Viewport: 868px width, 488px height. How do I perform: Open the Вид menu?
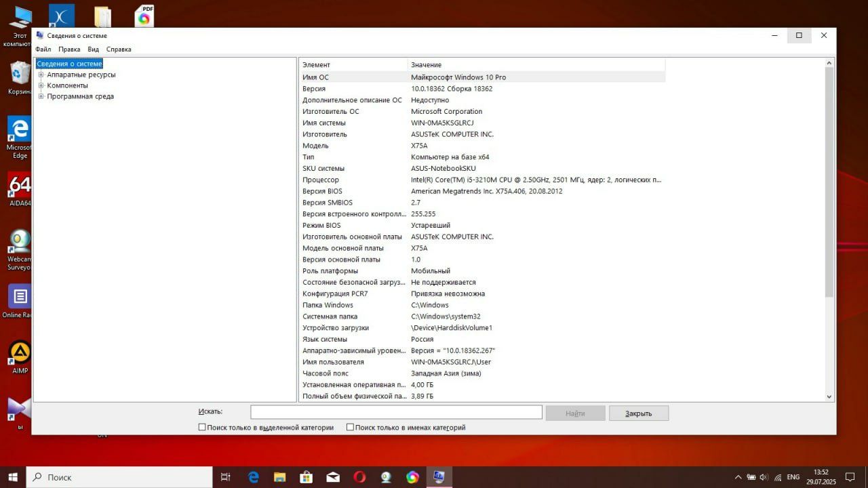click(x=93, y=49)
